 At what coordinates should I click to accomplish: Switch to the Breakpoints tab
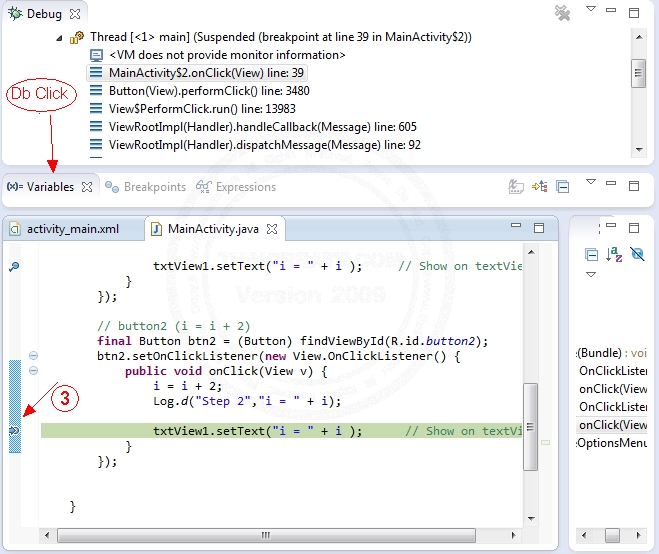[x=145, y=187]
